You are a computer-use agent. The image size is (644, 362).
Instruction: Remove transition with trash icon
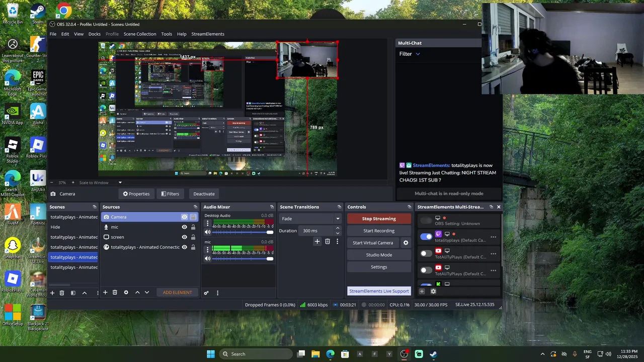pos(328,241)
